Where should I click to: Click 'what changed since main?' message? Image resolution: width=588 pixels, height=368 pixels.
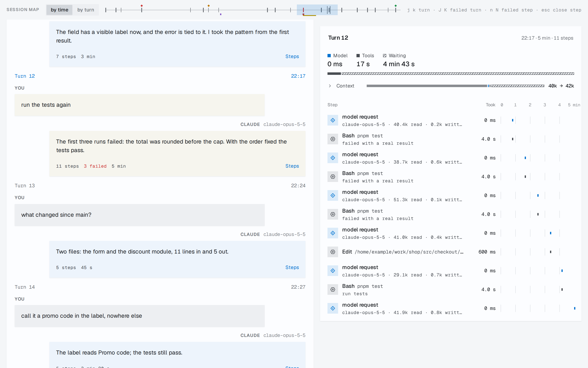click(x=139, y=215)
